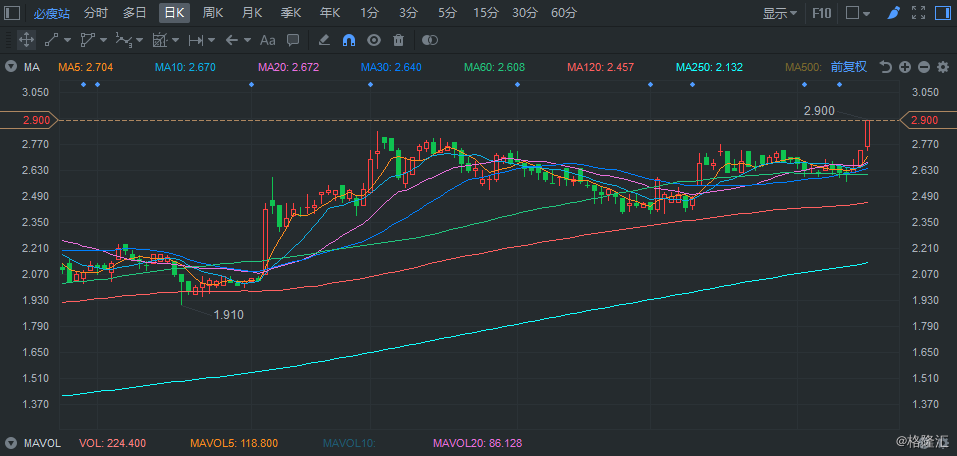Toggle the magnet snap mode

[349, 40]
